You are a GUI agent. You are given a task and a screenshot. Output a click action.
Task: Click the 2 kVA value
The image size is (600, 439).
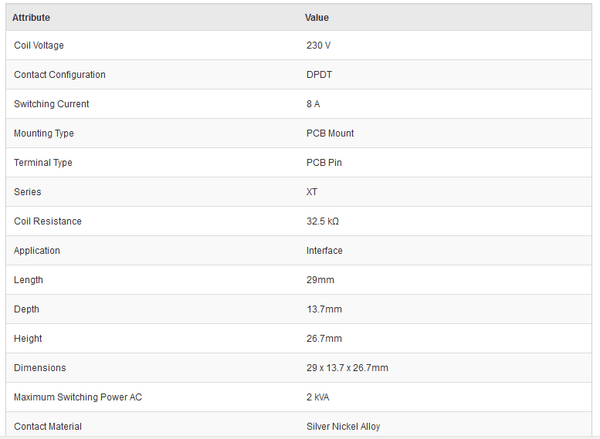click(x=319, y=397)
